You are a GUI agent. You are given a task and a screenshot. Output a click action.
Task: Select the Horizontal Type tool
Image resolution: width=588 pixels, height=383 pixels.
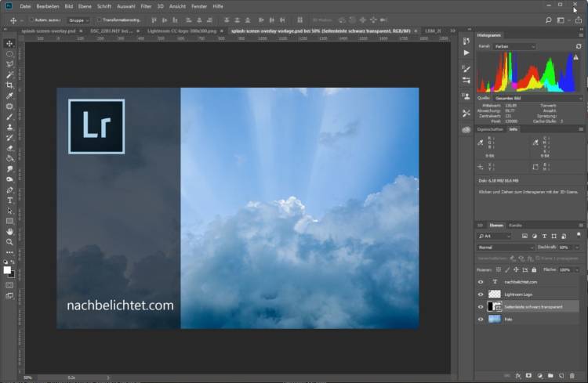(x=9, y=201)
